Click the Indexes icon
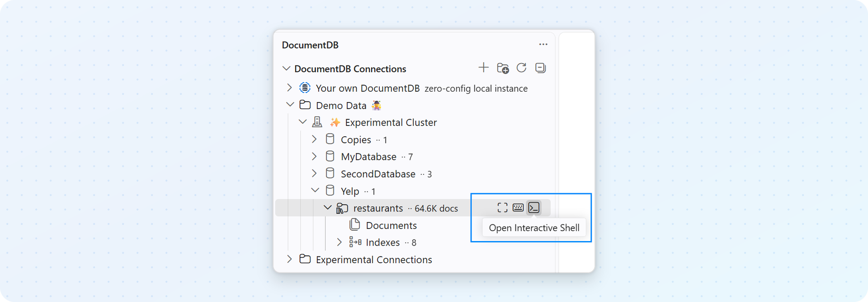The width and height of the screenshot is (868, 302). (355, 242)
